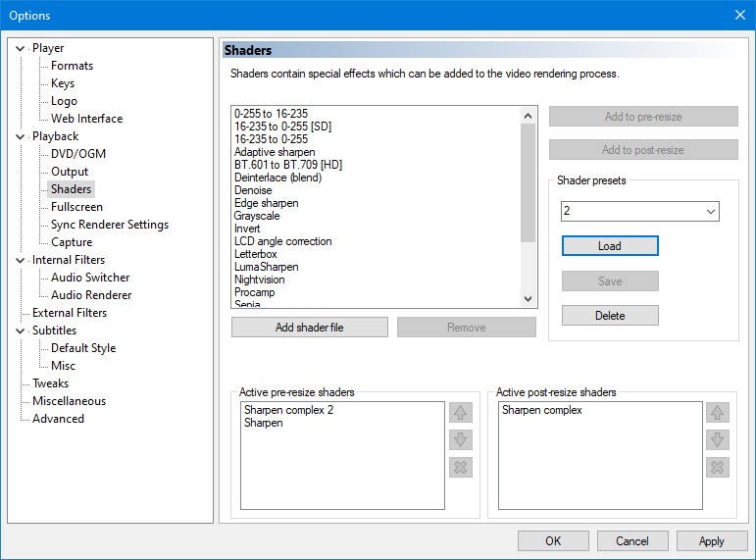Click the Delete preset button
The height and width of the screenshot is (560, 756).
[610, 316]
